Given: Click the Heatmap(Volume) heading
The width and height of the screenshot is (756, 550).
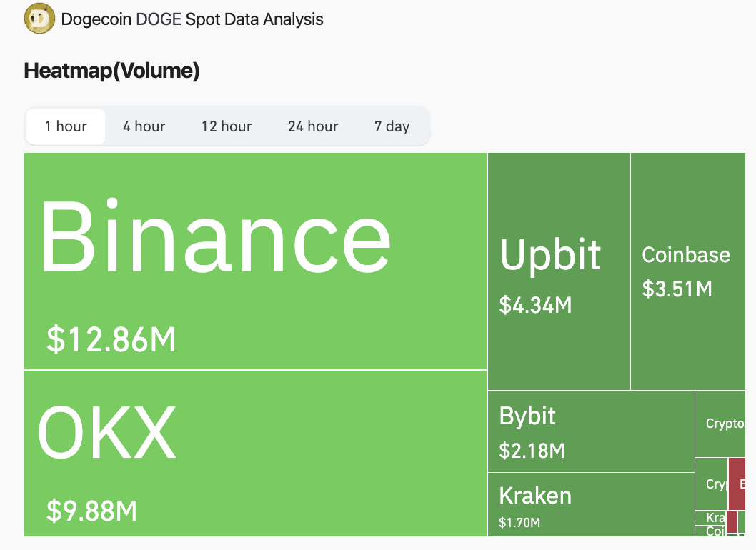Looking at the screenshot, I should click(111, 71).
